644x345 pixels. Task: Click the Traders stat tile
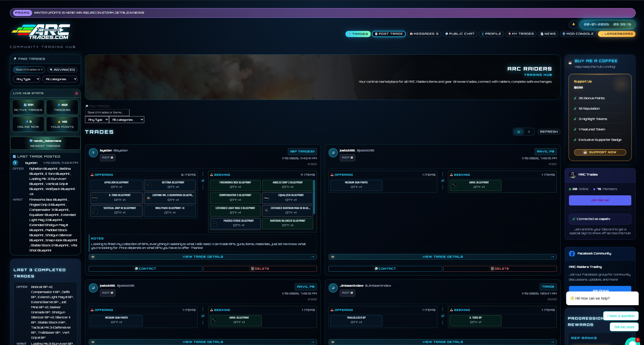pyautogui.click(x=62, y=107)
